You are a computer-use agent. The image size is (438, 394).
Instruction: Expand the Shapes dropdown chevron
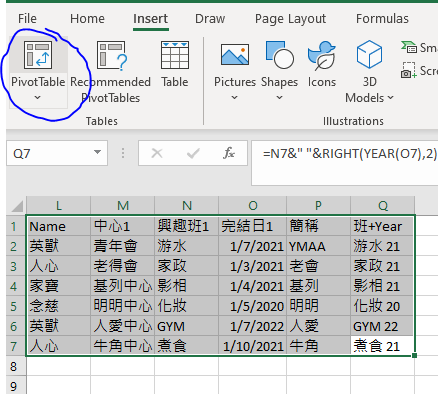279,98
